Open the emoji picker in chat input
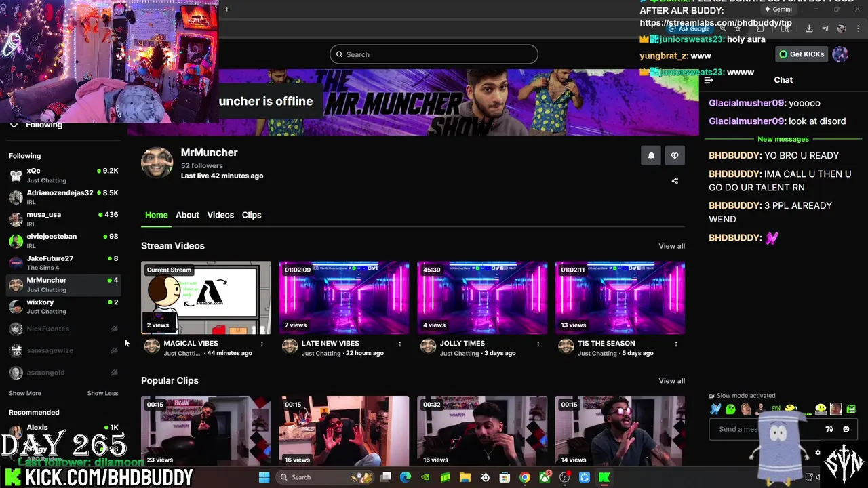The width and height of the screenshot is (868, 488). [x=846, y=429]
